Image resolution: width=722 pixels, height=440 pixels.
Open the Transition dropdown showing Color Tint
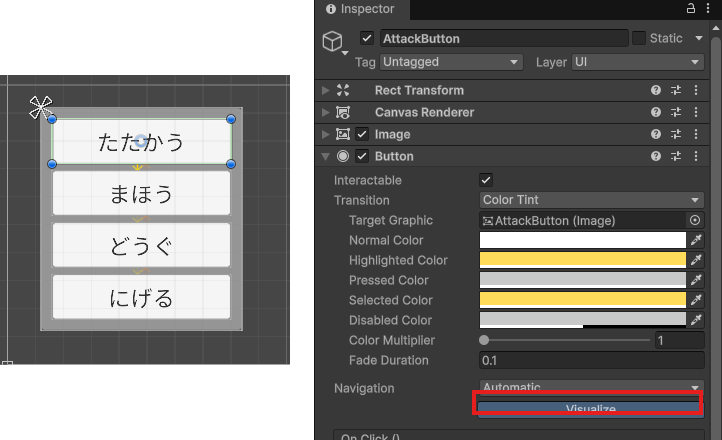tap(592, 200)
